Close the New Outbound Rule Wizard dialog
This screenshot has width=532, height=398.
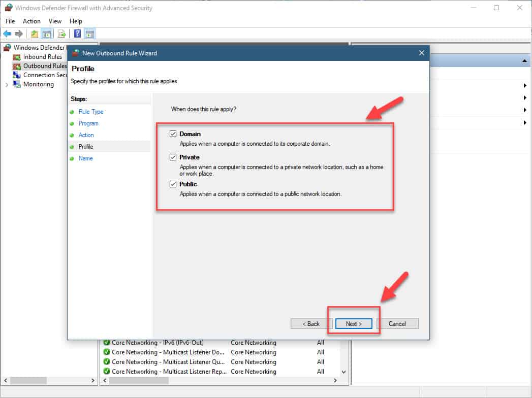(421, 53)
